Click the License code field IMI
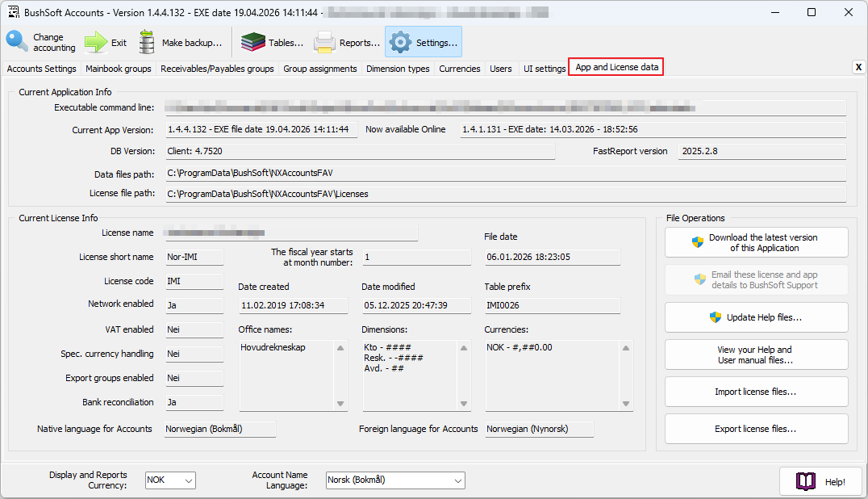This screenshot has width=868, height=499. pyautogui.click(x=194, y=281)
